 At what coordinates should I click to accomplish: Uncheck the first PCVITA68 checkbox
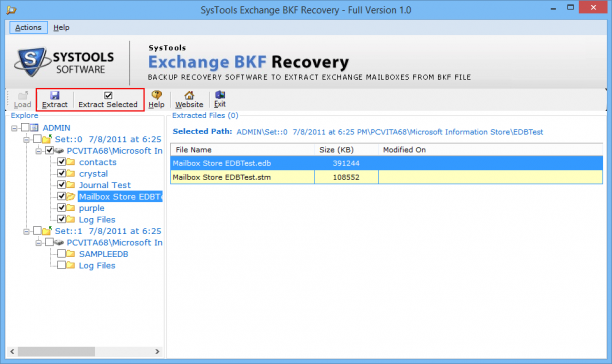(49, 150)
